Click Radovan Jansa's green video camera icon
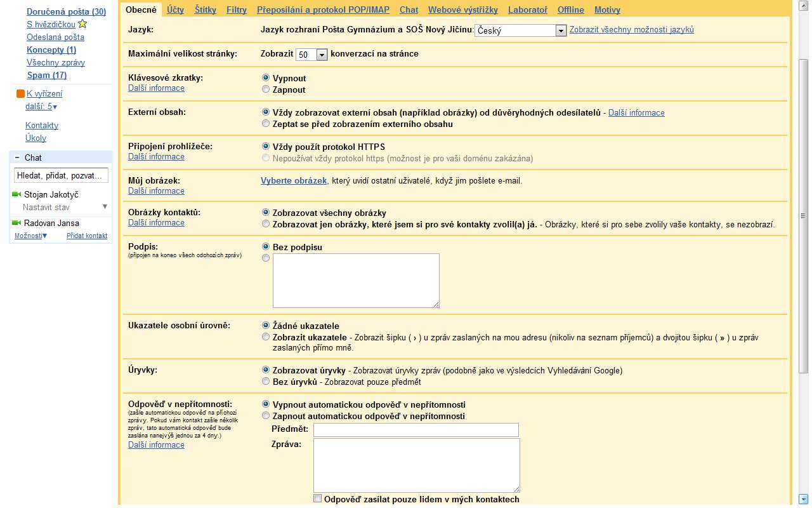Viewport: 812px width, 508px height. (x=16, y=224)
